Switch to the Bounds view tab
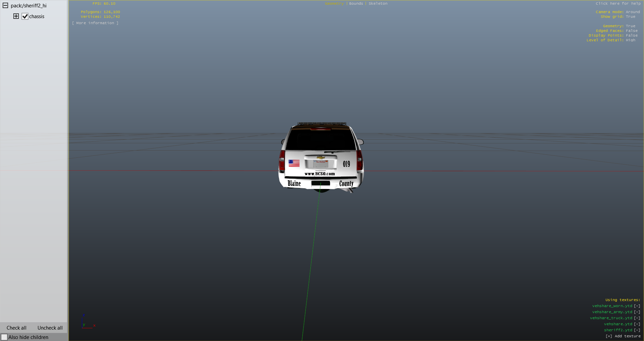The image size is (644, 341). [356, 4]
